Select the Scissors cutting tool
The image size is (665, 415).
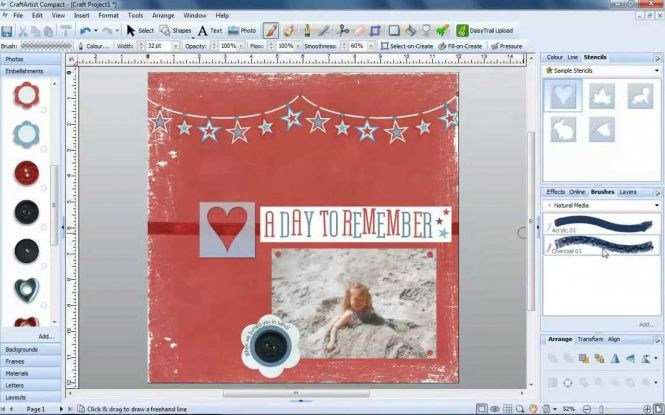click(x=343, y=31)
